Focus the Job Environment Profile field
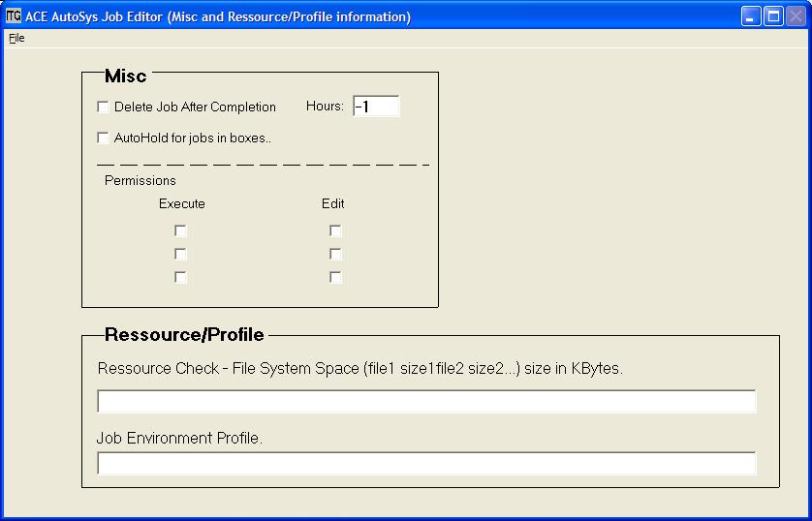812x521 pixels. 426,464
